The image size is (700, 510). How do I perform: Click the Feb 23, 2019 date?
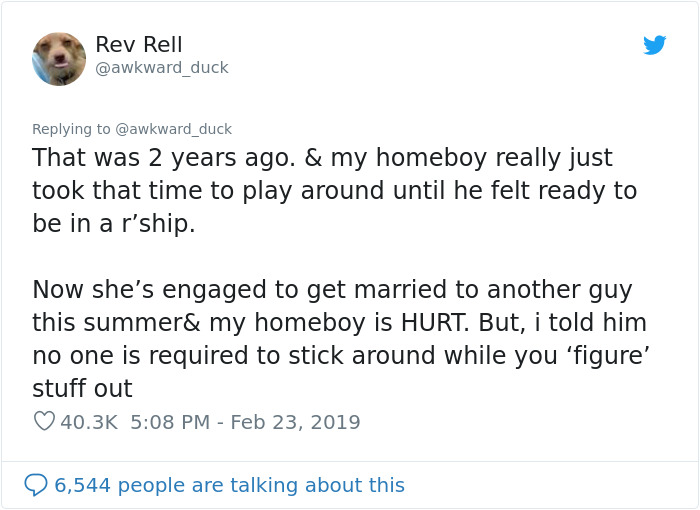(x=295, y=422)
